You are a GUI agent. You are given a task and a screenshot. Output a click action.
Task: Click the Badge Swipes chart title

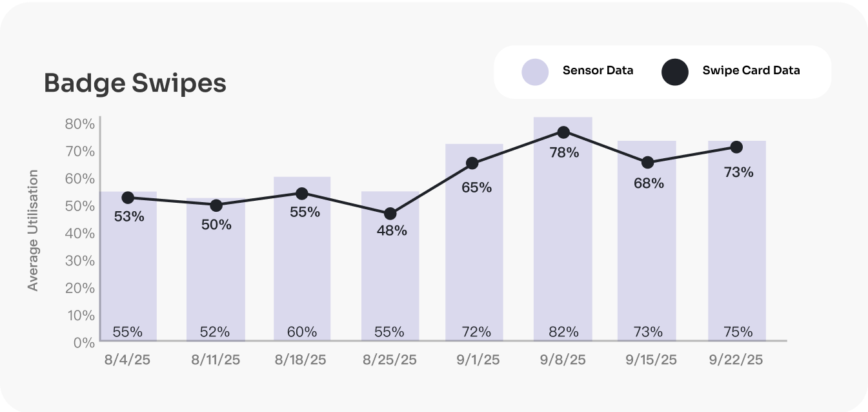[x=135, y=83]
